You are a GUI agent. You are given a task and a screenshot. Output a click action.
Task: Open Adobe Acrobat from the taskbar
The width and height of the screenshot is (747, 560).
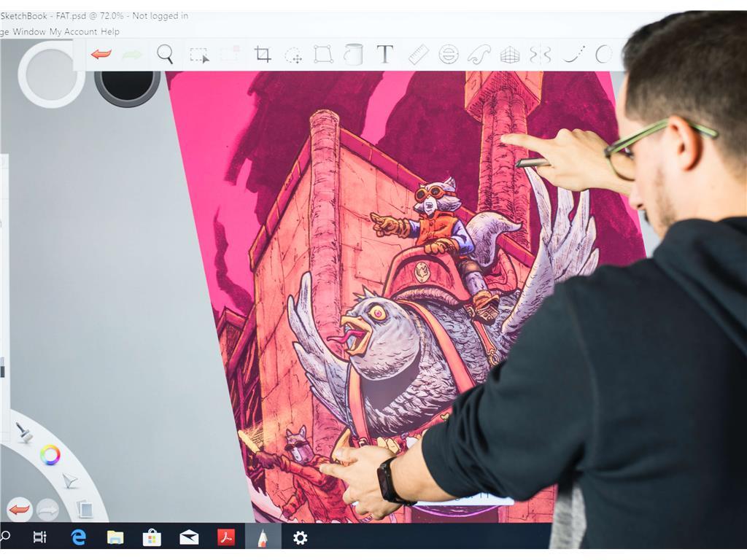(x=226, y=537)
